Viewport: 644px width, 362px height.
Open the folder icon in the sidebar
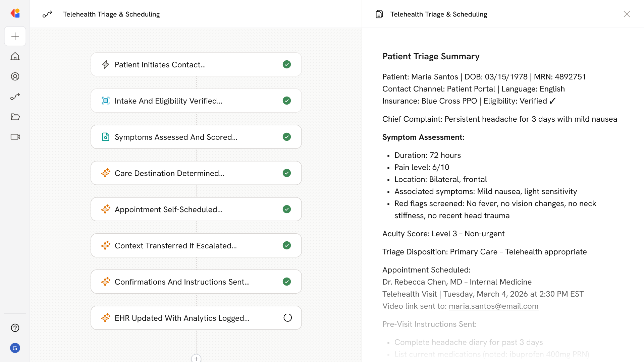(15, 117)
